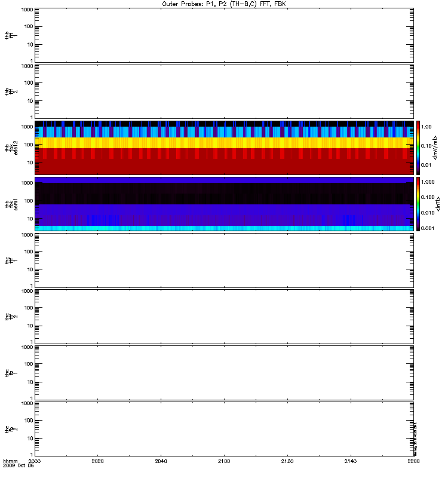Click the "thb fbk edc12" axis label
Screen dimensions: 448x478
pos(11,148)
